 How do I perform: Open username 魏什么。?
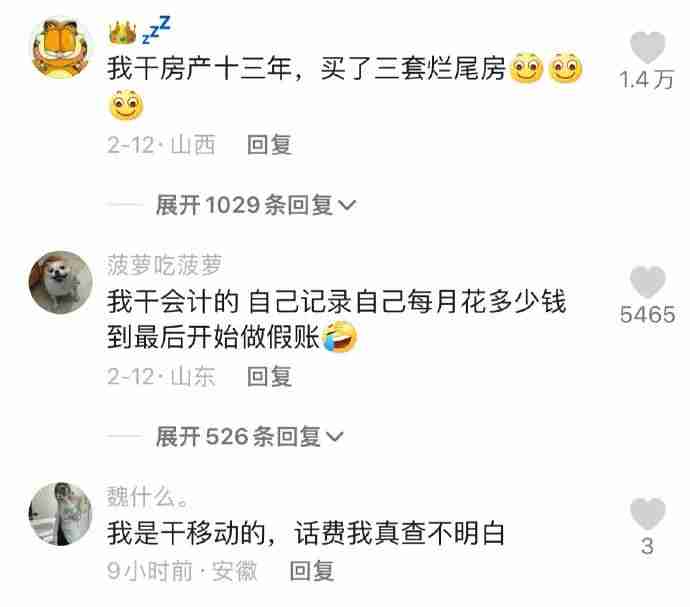tap(149, 497)
